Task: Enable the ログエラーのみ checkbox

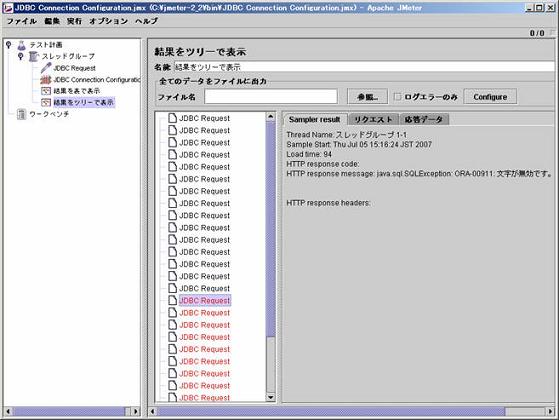Action: (x=398, y=96)
